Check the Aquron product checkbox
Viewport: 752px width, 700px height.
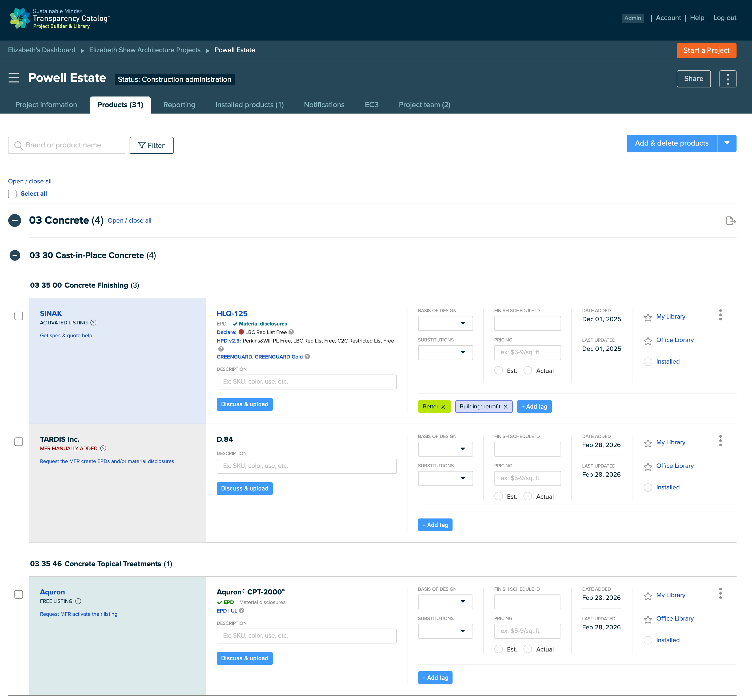[x=19, y=594]
